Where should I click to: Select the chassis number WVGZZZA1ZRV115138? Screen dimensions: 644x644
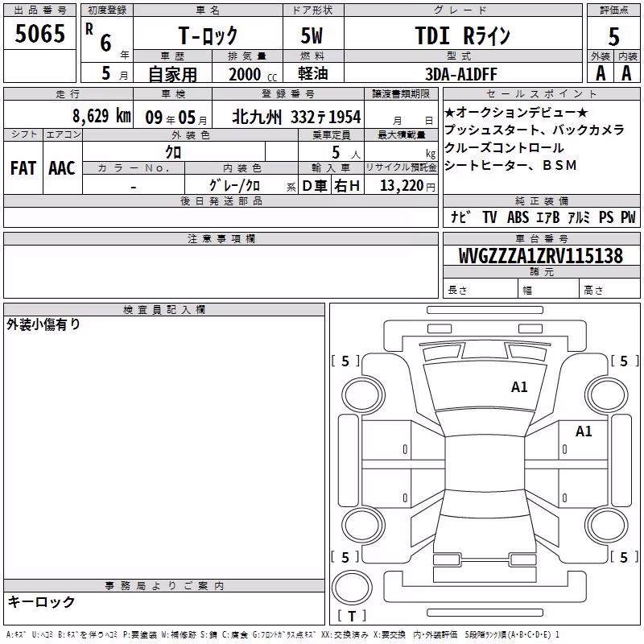point(541,256)
